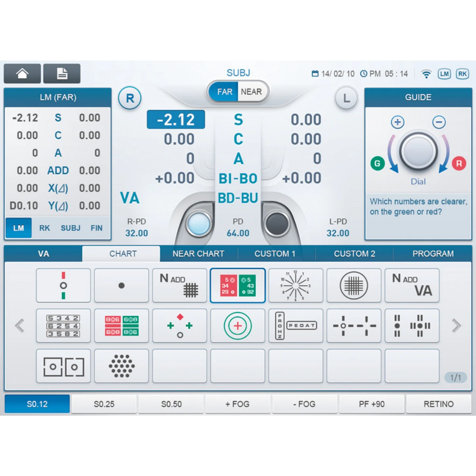Choose the green circle red cross chart
Screen dimensions: 476x476
[238, 326]
